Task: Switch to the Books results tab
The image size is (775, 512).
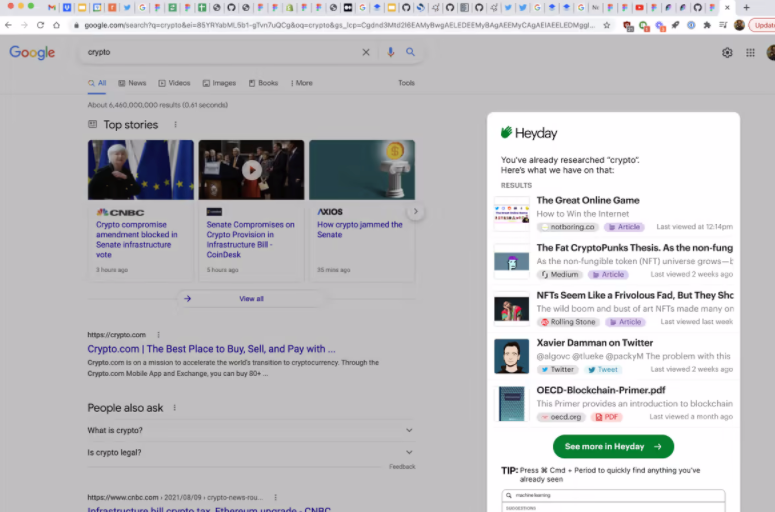Action: pyautogui.click(x=263, y=83)
